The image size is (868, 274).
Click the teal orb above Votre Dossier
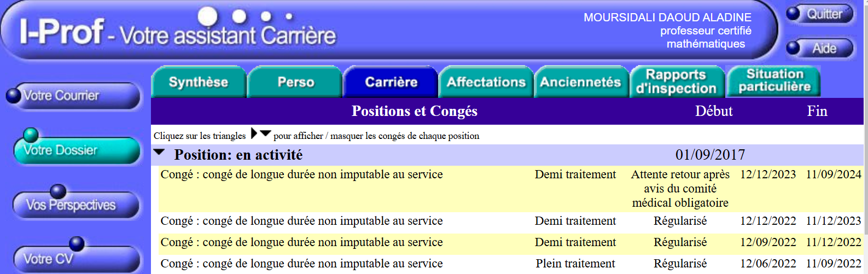click(31, 135)
